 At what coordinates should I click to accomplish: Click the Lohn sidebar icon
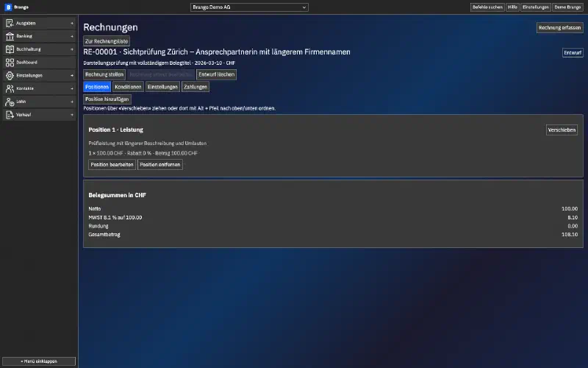10,102
